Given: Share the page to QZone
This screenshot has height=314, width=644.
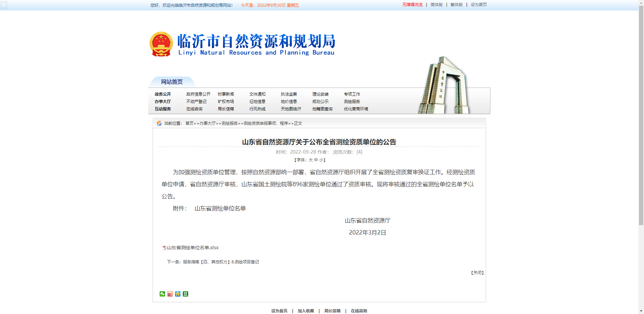Looking at the screenshot, I should (177, 294).
